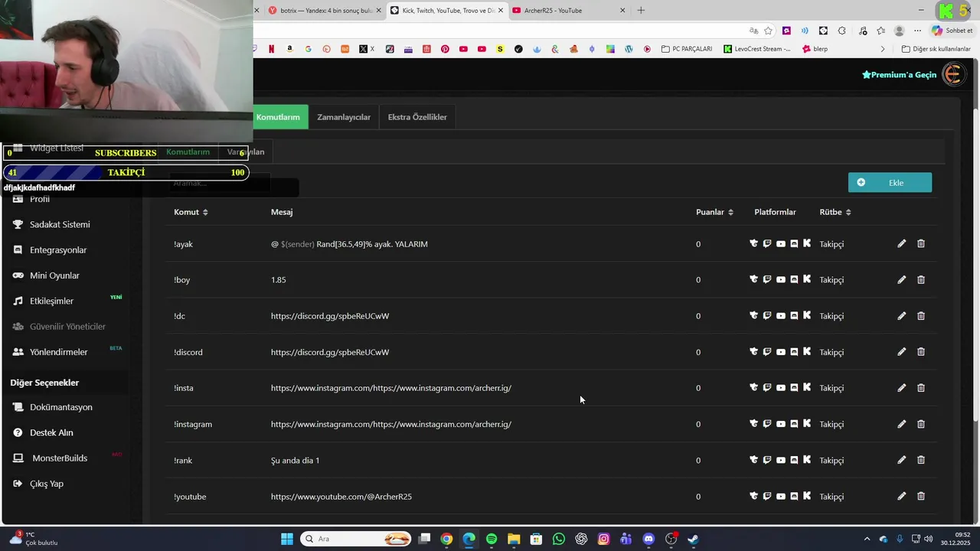980x551 pixels.
Task: Delete the !instagram command with trash icon
Action: pyautogui.click(x=921, y=424)
